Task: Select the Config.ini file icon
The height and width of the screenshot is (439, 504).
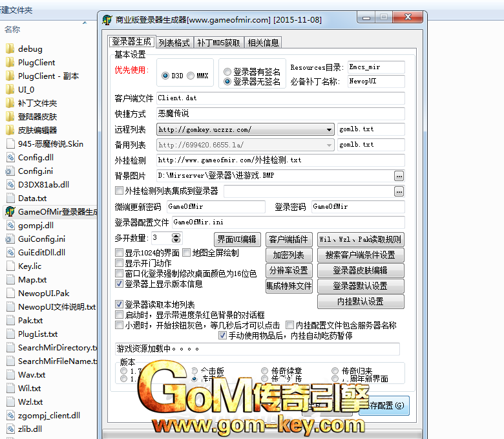Action: [10, 171]
